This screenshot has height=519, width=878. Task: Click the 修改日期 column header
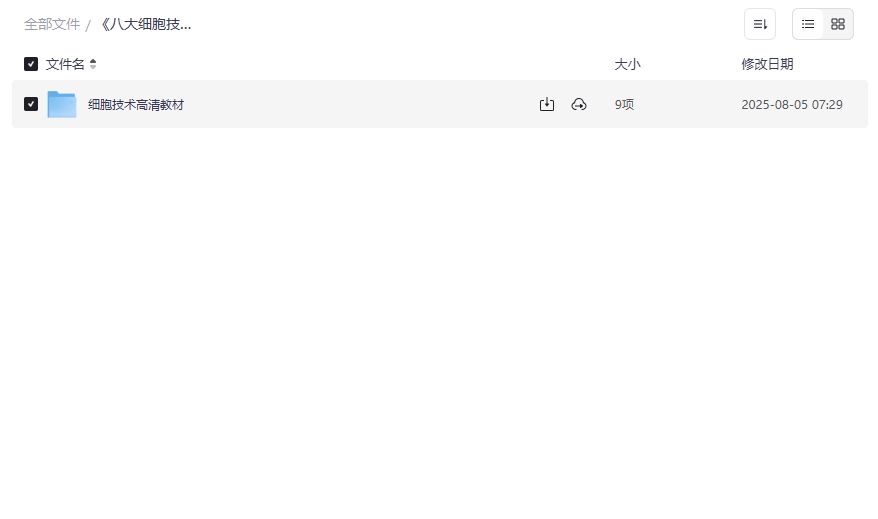coord(767,64)
